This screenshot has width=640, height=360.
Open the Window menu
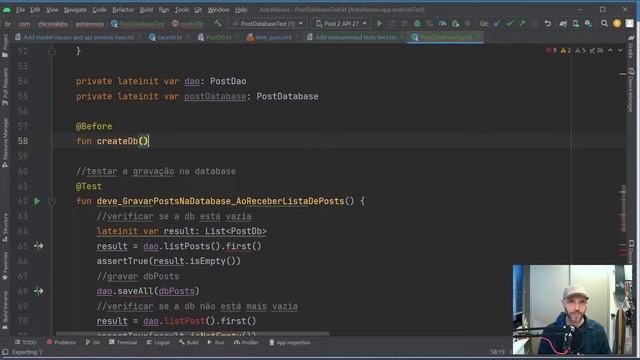pyautogui.click(x=218, y=9)
